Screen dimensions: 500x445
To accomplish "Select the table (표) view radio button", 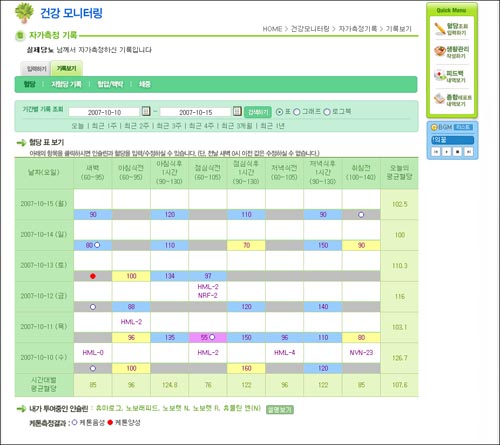I will [279, 112].
